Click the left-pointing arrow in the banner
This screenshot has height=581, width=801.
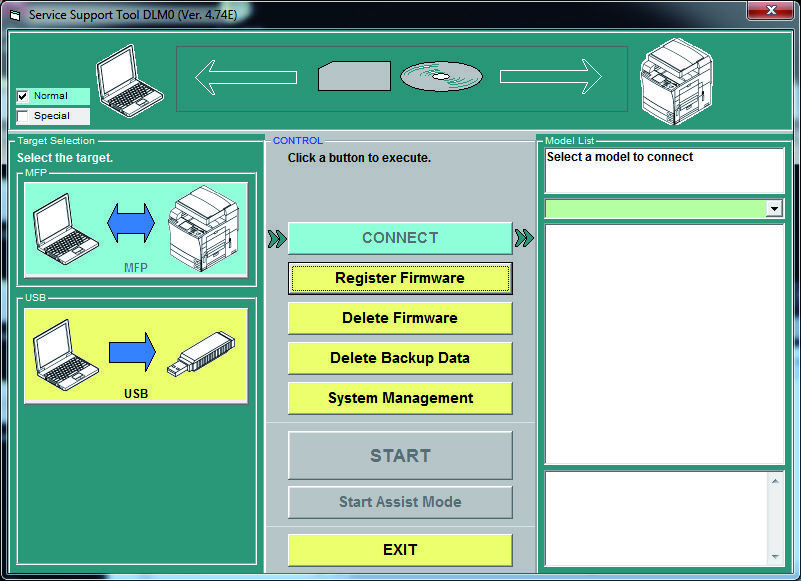point(246,77)
